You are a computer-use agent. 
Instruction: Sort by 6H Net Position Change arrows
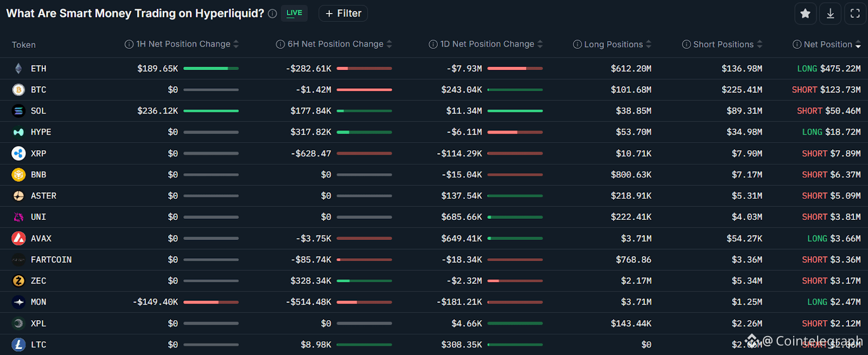point(389,45)
